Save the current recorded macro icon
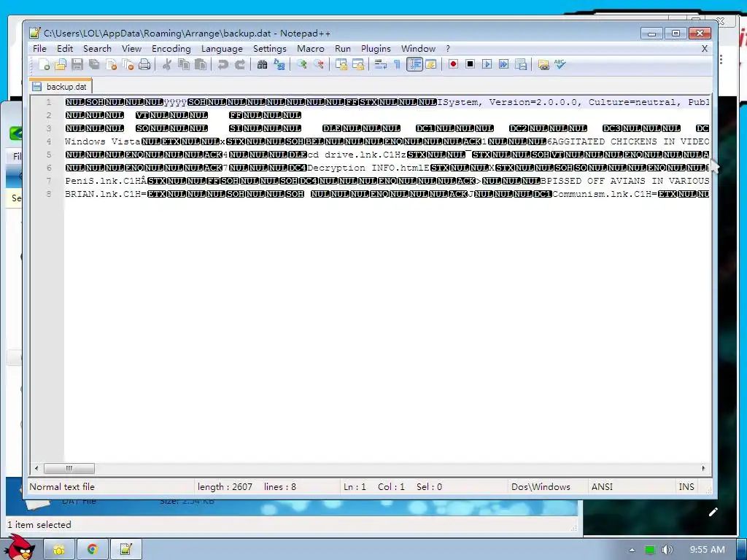747x560 pixels. click(x=521, y=64)
